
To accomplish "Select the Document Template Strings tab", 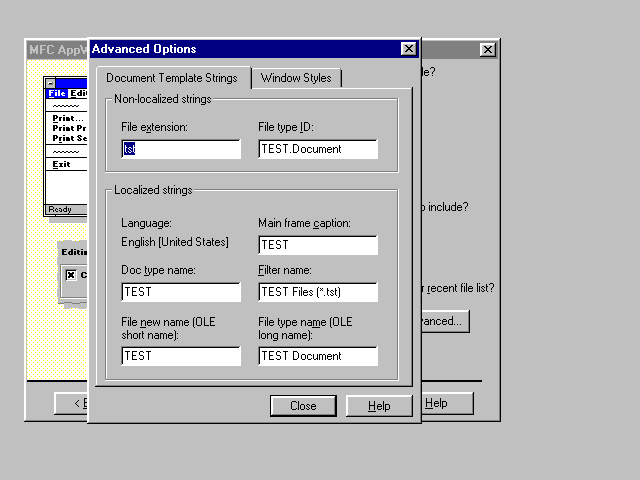I will pos(172,78).
